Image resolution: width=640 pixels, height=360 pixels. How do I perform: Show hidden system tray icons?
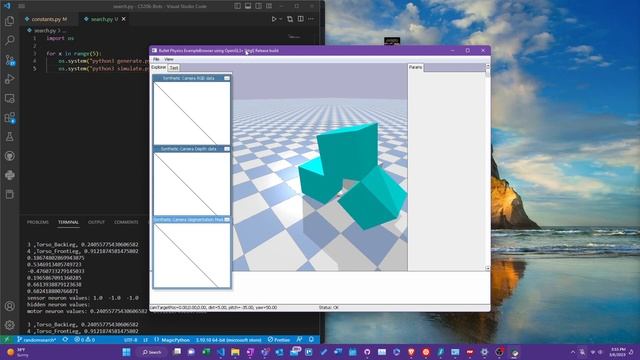pos(573,352)
